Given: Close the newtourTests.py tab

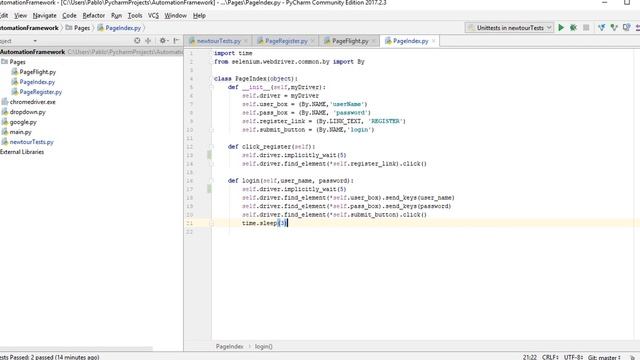Looking at the screenshot, I should coord(246,41).
